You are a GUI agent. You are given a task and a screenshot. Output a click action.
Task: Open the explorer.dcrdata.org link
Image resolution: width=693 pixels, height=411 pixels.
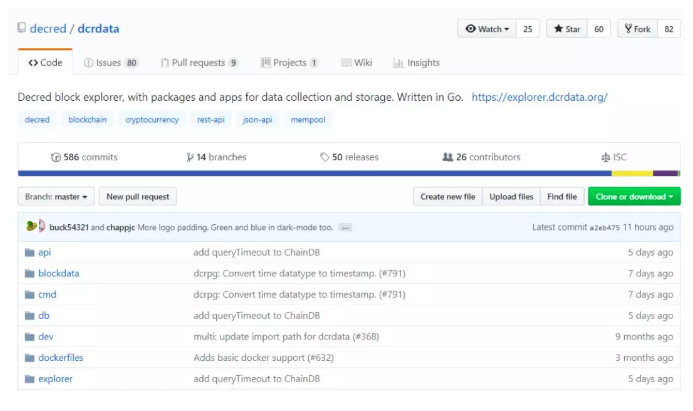tap(539, 97)
